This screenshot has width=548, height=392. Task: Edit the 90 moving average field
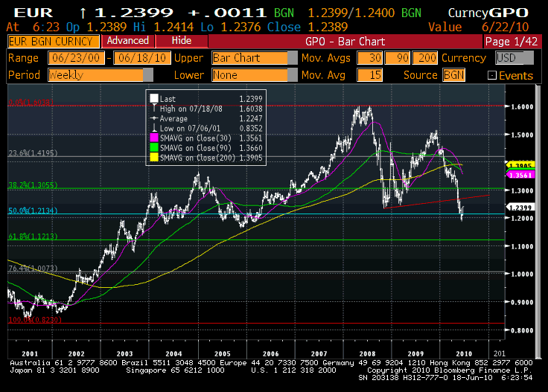point(397,58)
